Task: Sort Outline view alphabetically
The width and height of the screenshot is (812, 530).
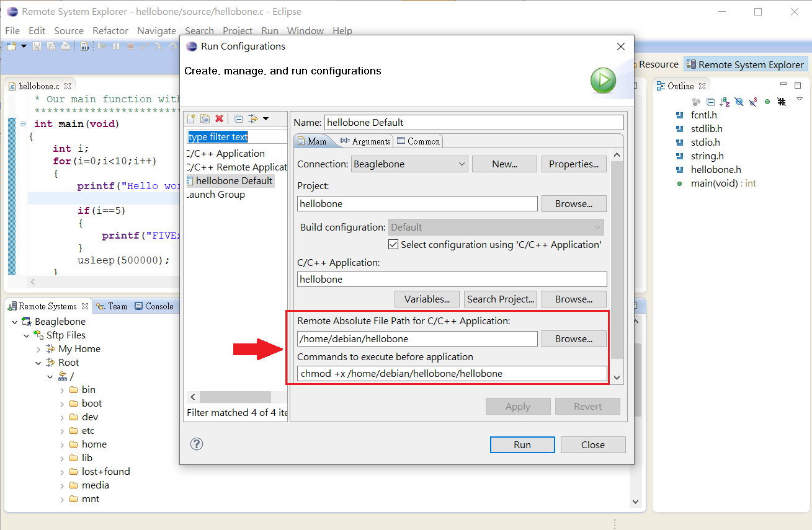Action: [725, 102]
